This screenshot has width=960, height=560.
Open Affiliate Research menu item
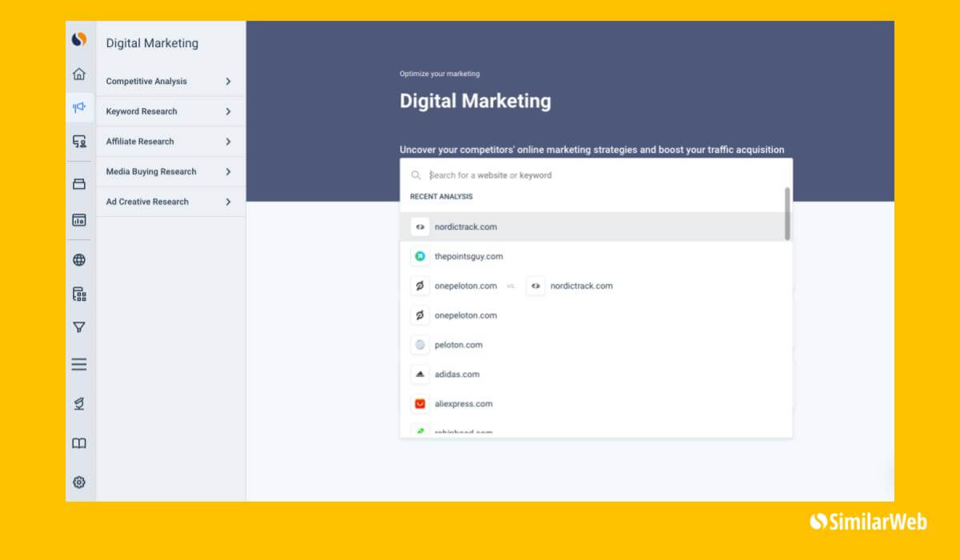tap(170, 142)
